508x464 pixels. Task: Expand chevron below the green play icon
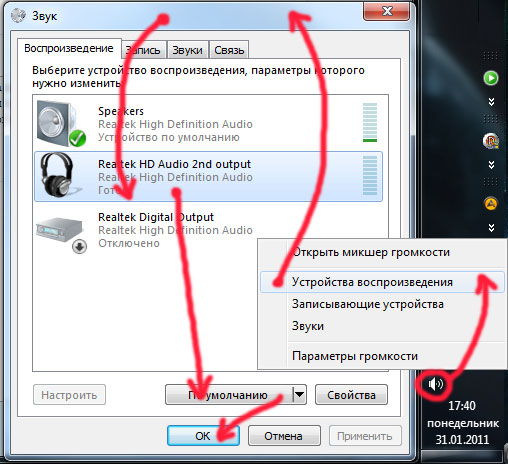click(x=491, y=102)
